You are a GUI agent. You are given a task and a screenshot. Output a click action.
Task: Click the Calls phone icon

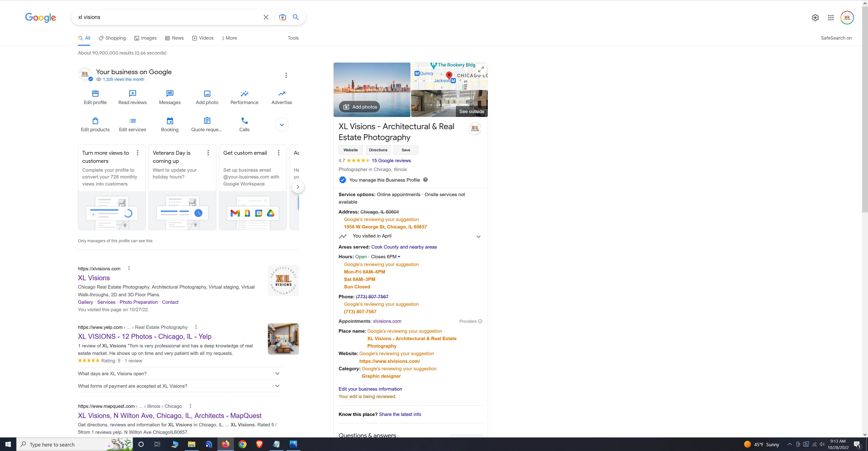tap(244, 121)
